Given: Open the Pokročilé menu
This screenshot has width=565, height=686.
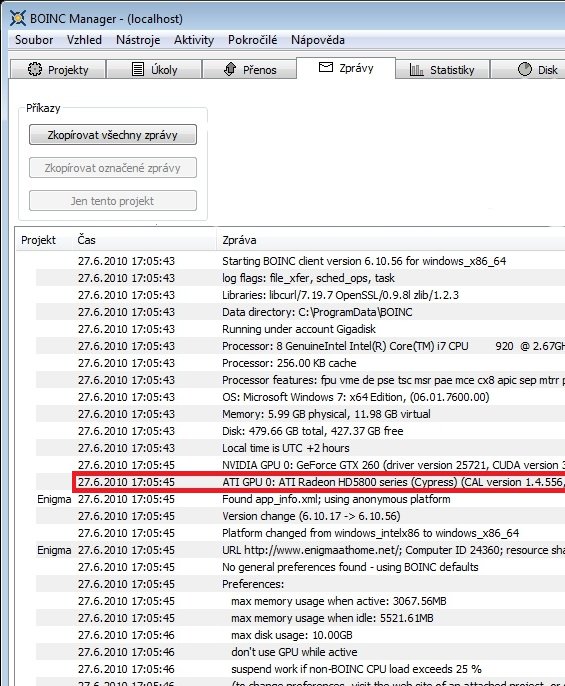Looking at the screenshot, I should pos(253,40).
